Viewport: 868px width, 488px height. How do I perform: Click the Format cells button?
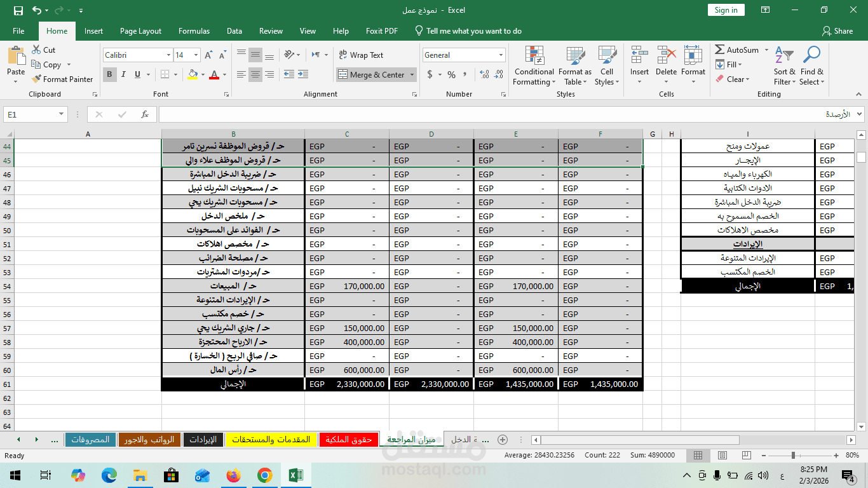tap(693, 66)
